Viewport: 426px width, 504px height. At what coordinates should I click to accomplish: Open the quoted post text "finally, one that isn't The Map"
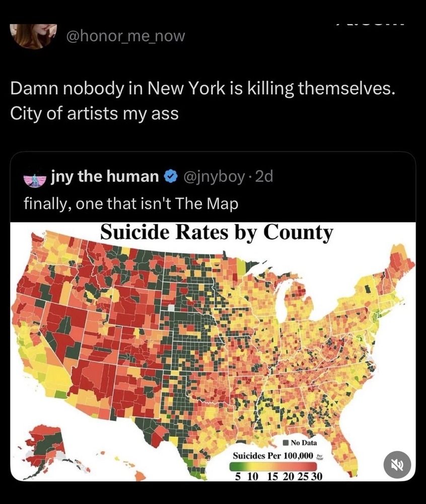coord(130,203)
